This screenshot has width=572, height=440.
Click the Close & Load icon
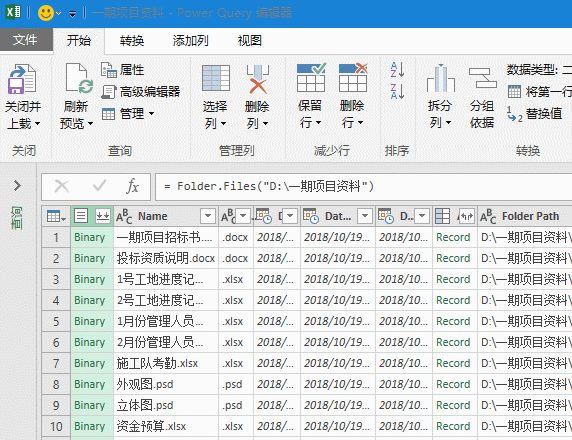(22, 79)
